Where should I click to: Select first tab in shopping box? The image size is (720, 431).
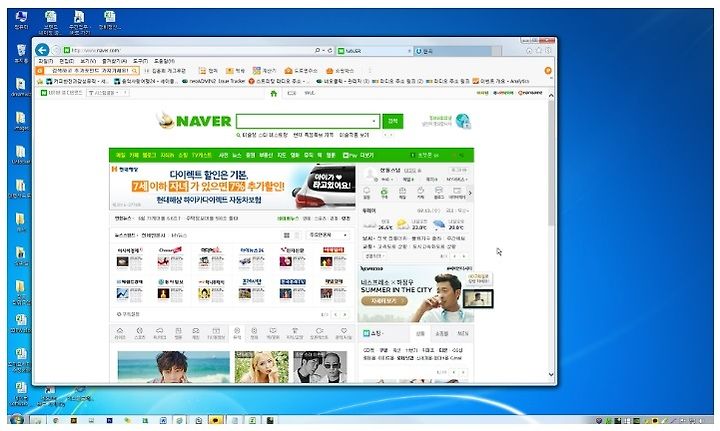click(x=420, y=334)
